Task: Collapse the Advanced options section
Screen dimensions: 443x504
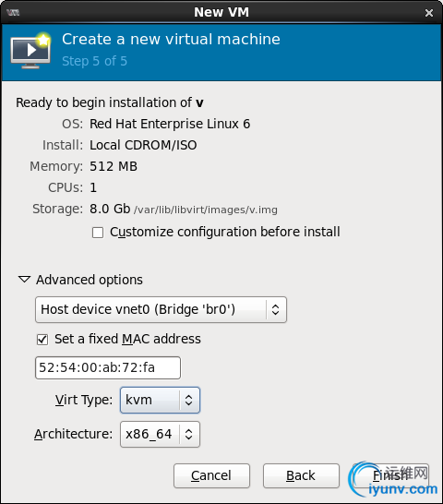Action: tap(24, 280)
